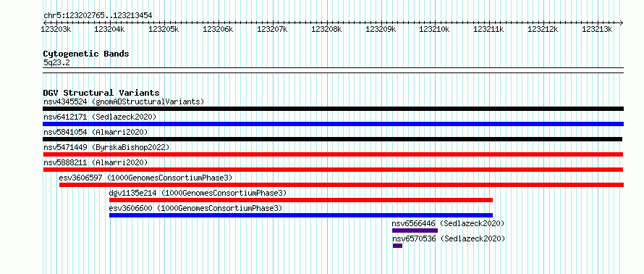The image size is (644, 274).
Task: Click the 123203k ruler position
Action: point(56,29)
